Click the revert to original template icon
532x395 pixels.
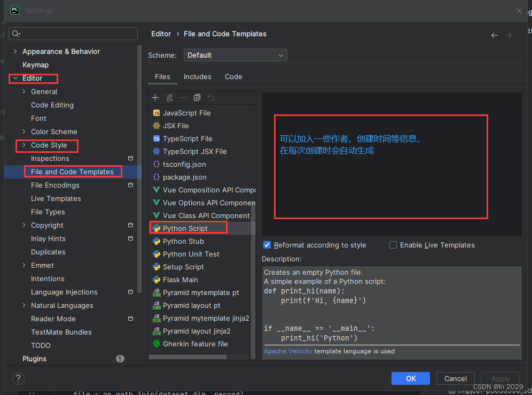(211, 98)
